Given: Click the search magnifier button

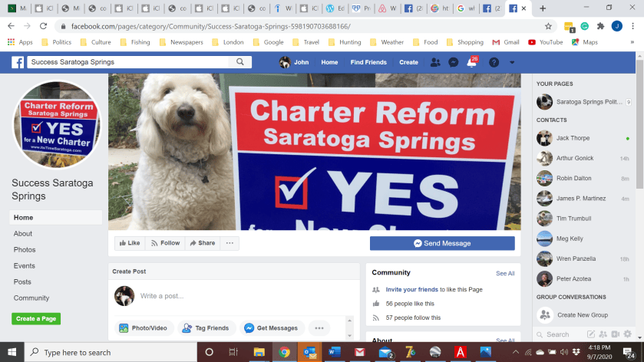Looking at the screenshot, I should coord(240,62).
